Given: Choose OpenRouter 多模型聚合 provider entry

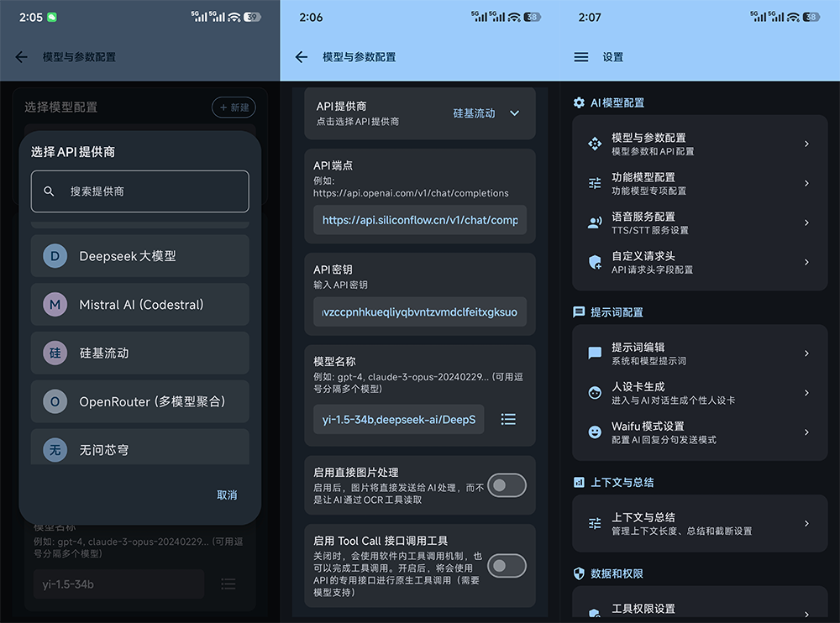Looking at the screenshot, I should click(139, 401).
